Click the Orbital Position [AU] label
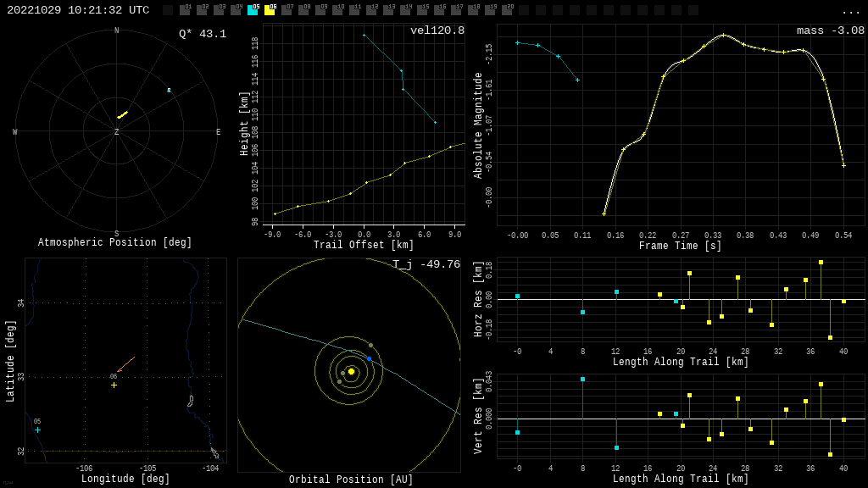The width and height of the screenshot is (868, 488). (351, 480)
